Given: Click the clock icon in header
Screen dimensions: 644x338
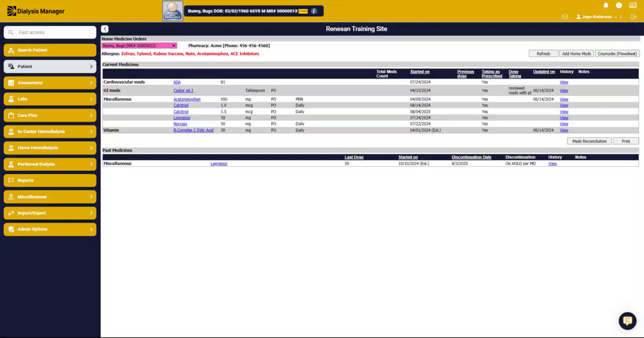Looking at the screenshot, I should (x=619, y=5).
